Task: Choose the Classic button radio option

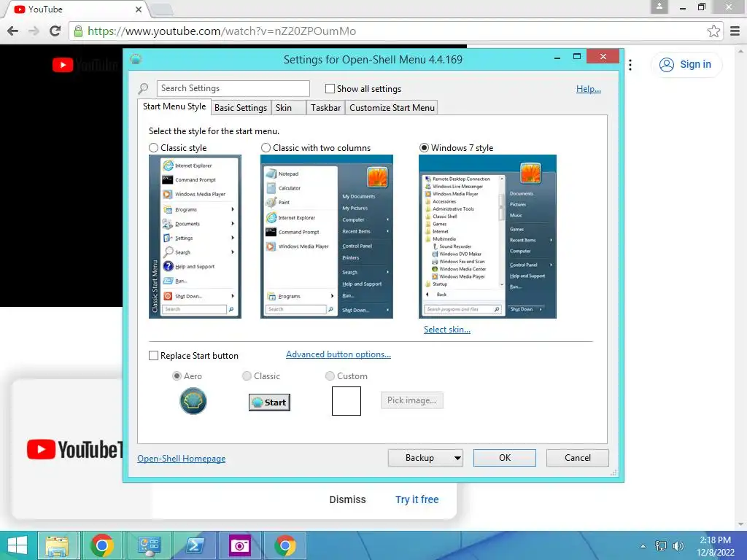Action: coord(247,376)
